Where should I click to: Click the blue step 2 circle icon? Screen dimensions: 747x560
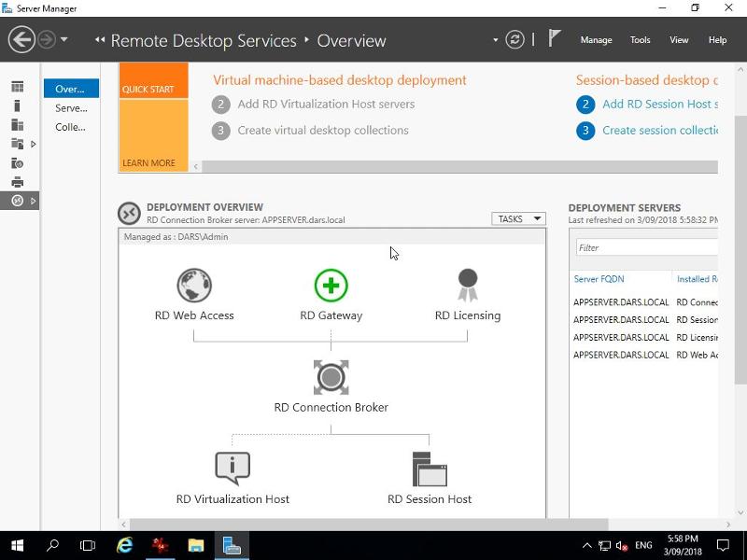pos(585,105)
